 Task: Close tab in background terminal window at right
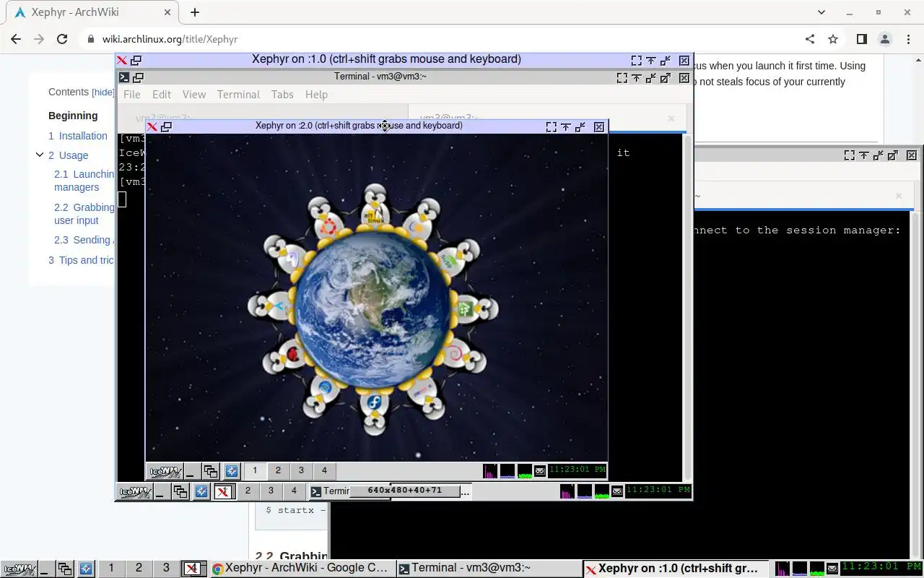click(x=899, y=196)
